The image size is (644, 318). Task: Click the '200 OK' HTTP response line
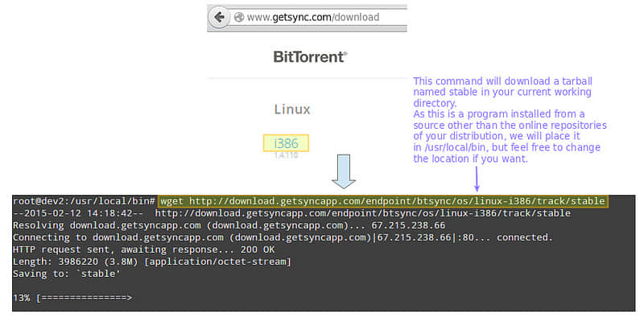[x=144, y=250]
